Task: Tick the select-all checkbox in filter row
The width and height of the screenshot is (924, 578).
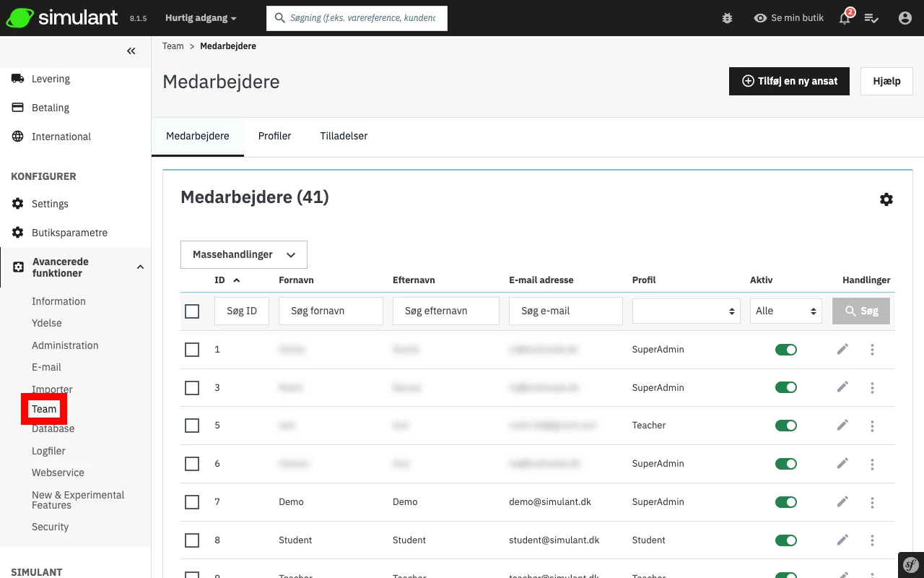Action: point(192,311)
